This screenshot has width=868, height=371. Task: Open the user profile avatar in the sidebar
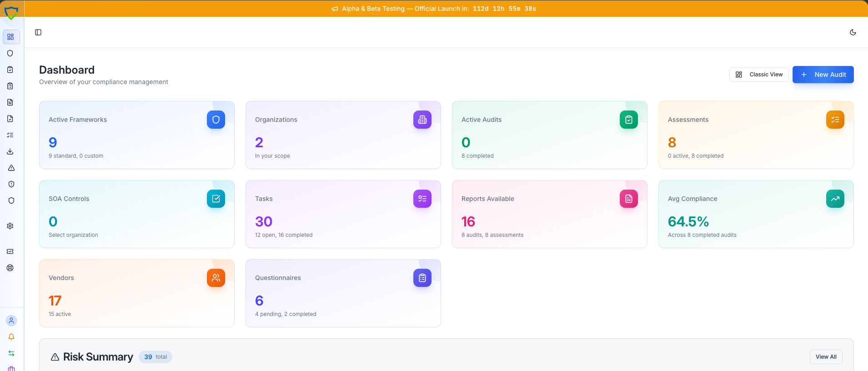pyautogui.click(x=11, y=321)
